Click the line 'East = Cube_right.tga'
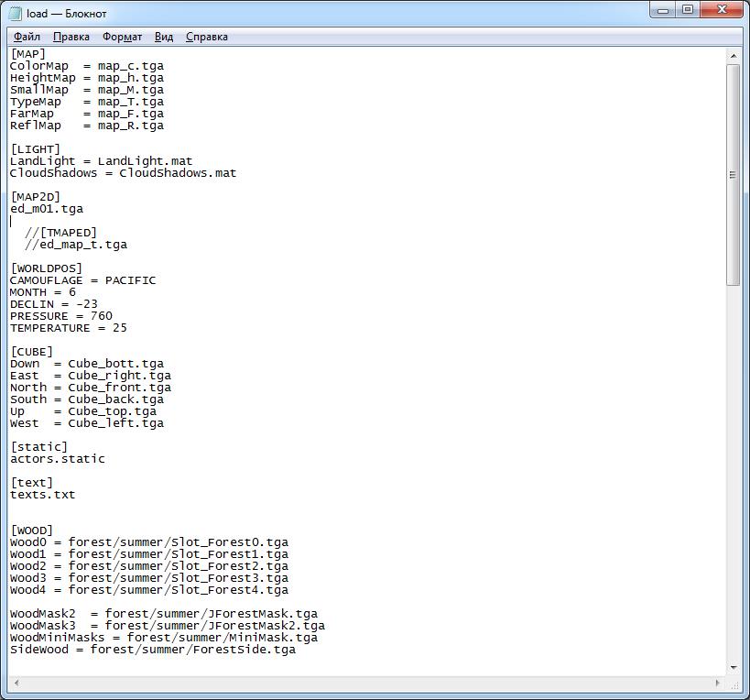The image size is (750, 700). click(x=91, y=376)
